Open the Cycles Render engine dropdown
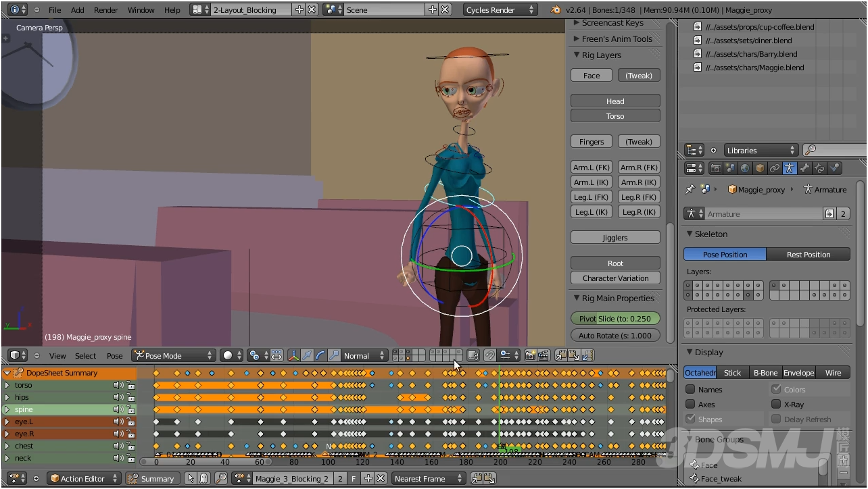 [x=500, y=9]
